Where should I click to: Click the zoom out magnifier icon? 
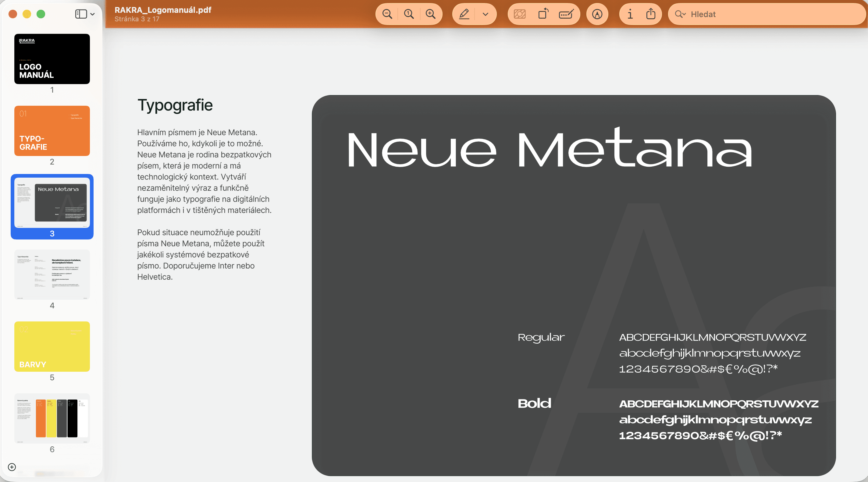click(387, 14)
